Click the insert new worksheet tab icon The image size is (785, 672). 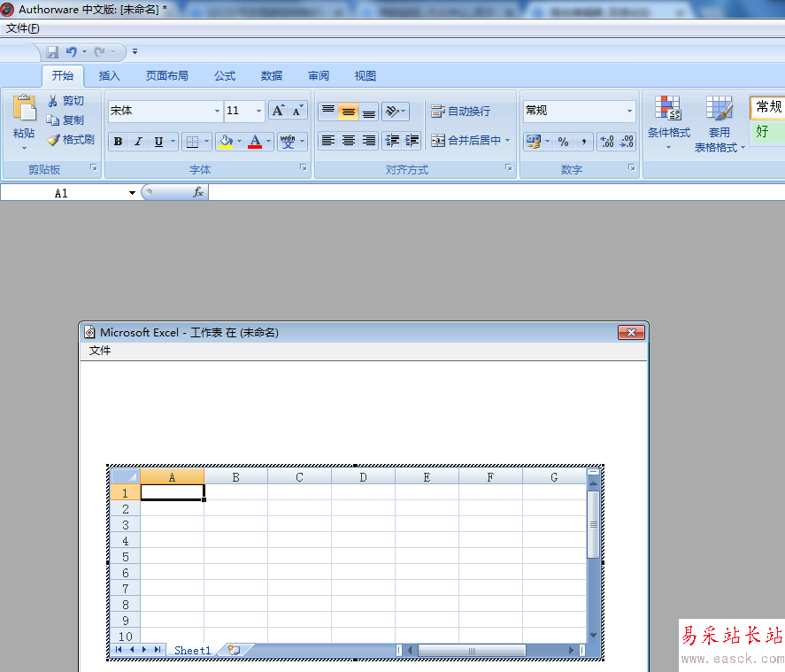pyautogui.click(x=234, y=650)
